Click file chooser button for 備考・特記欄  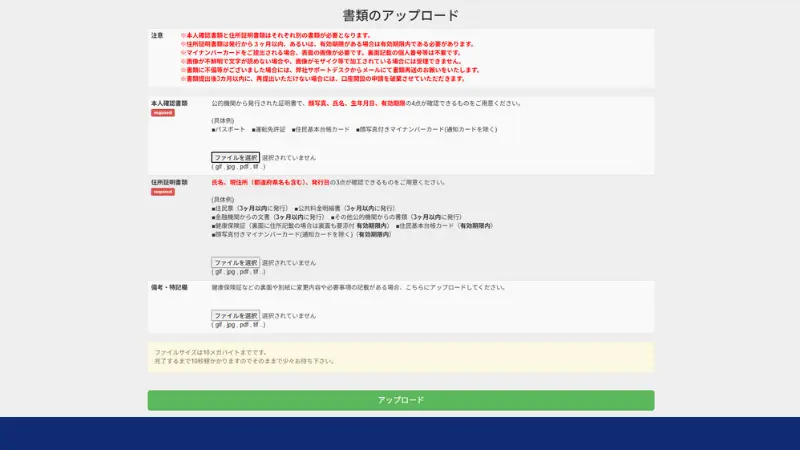235,315
